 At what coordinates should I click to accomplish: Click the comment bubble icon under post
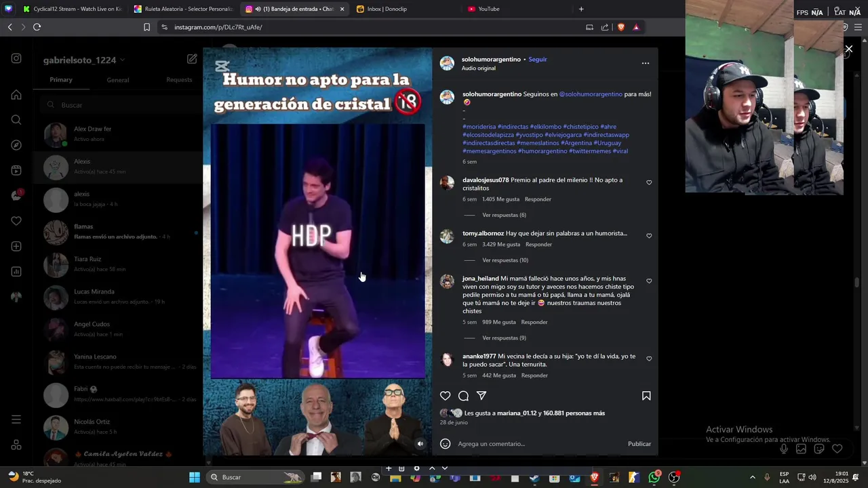point(463,396)
